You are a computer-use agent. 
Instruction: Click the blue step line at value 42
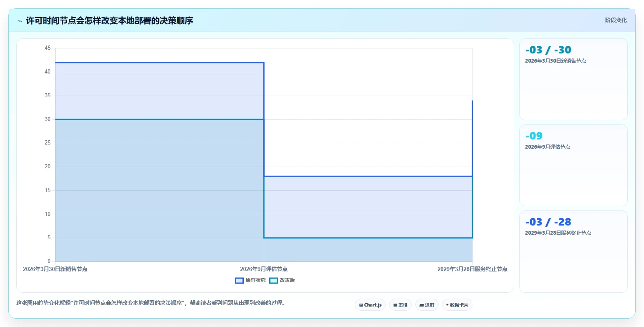pos(159,63)
